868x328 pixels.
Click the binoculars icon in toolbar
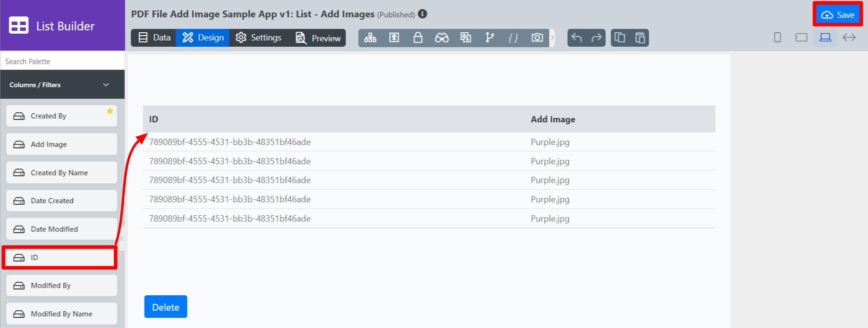tap(441, 38)
